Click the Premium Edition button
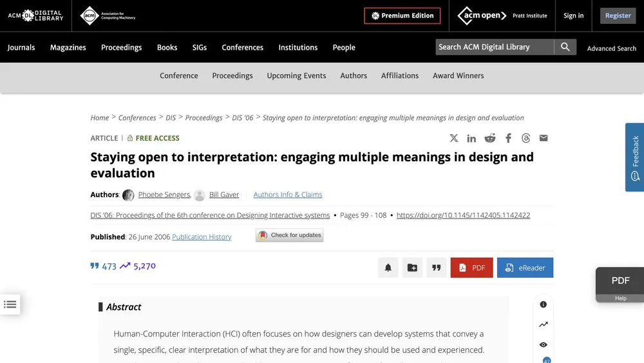644x363 pixels. coord(402,15)
